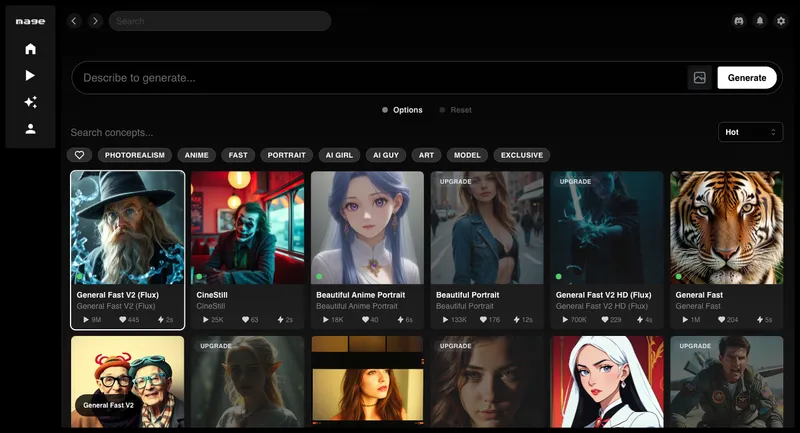Image resolution: width=800 pixels, height=433 pixels.
Task: Toggle the favorites heart filter
Action: pyautogui.click(x=79, y=155)
